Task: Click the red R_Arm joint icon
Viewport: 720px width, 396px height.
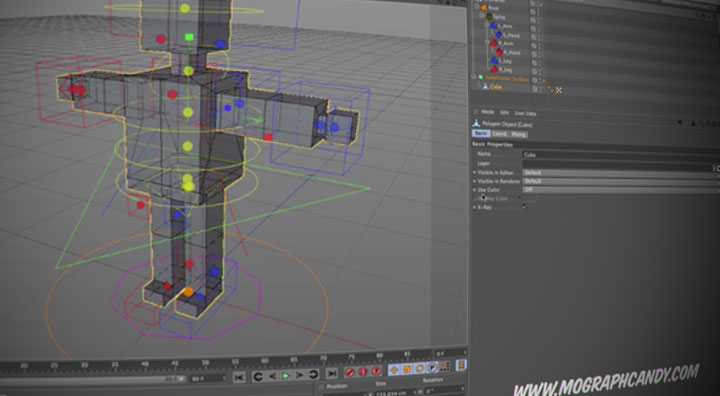Action: (x=494, y=43)
